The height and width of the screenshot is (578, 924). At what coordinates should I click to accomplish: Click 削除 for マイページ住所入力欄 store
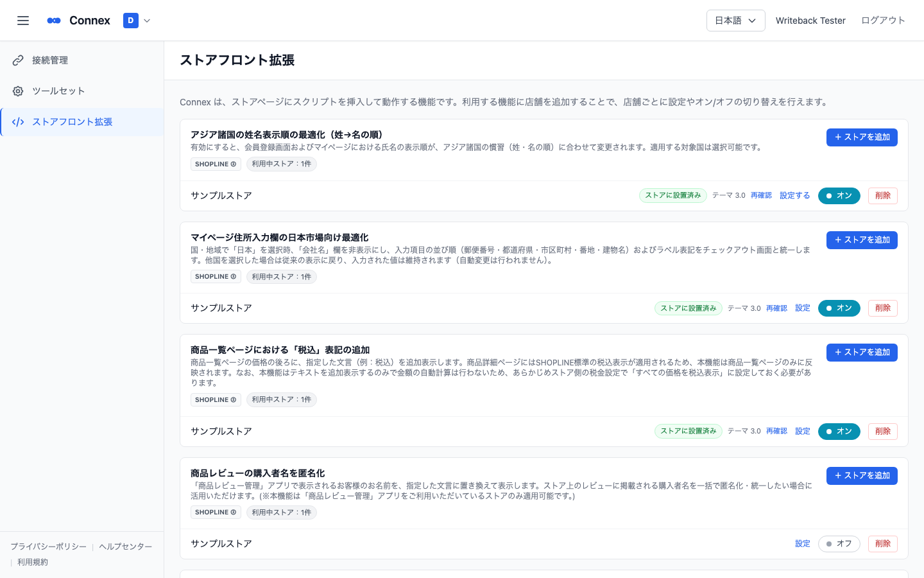tap(883, 308)
